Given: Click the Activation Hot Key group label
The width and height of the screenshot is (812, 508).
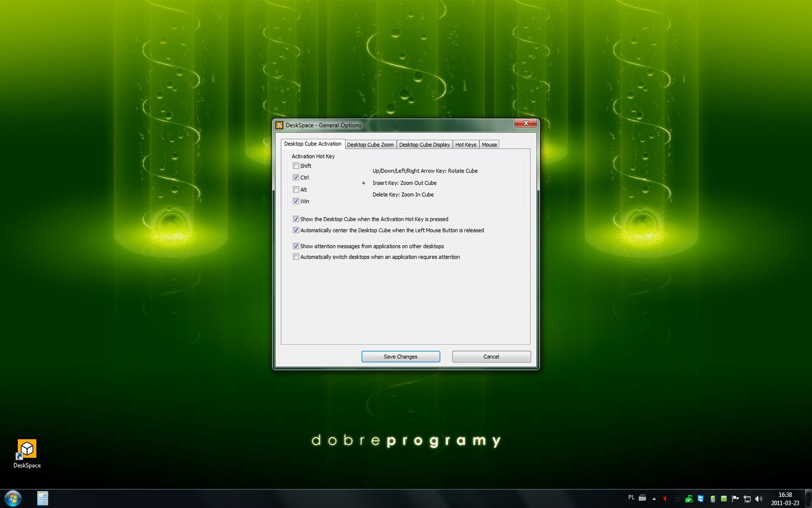Looking at the screenshot, I should 313,156.
